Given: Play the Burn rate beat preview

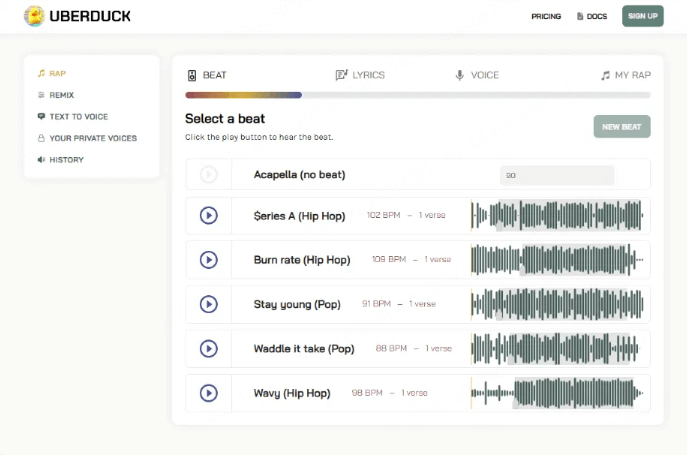Looking at the screenshot, I should tap(208, 259).
